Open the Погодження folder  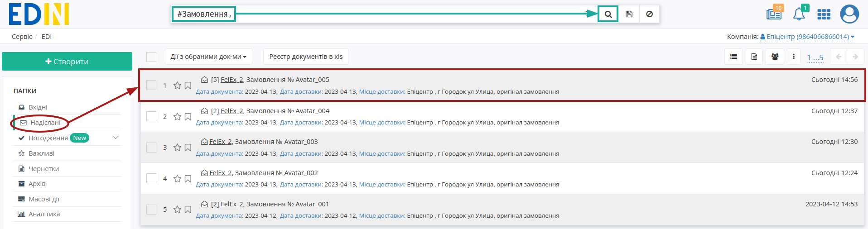click(48, 138)
